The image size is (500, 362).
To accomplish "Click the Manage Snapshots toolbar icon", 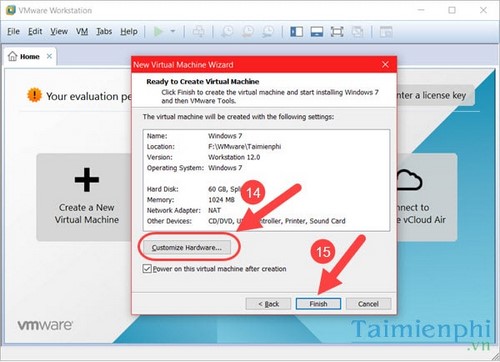I will (x=268, y=31).
